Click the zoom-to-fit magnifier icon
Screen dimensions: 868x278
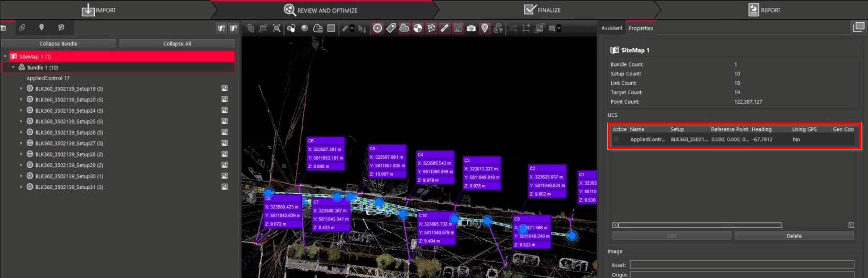(277, 28)
